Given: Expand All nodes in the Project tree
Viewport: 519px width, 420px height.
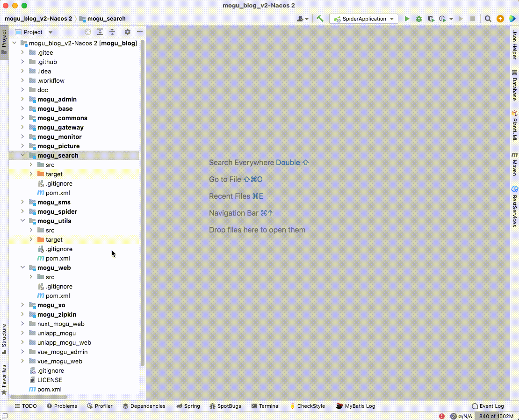Looking at the screenshot, I should (100, 32).
